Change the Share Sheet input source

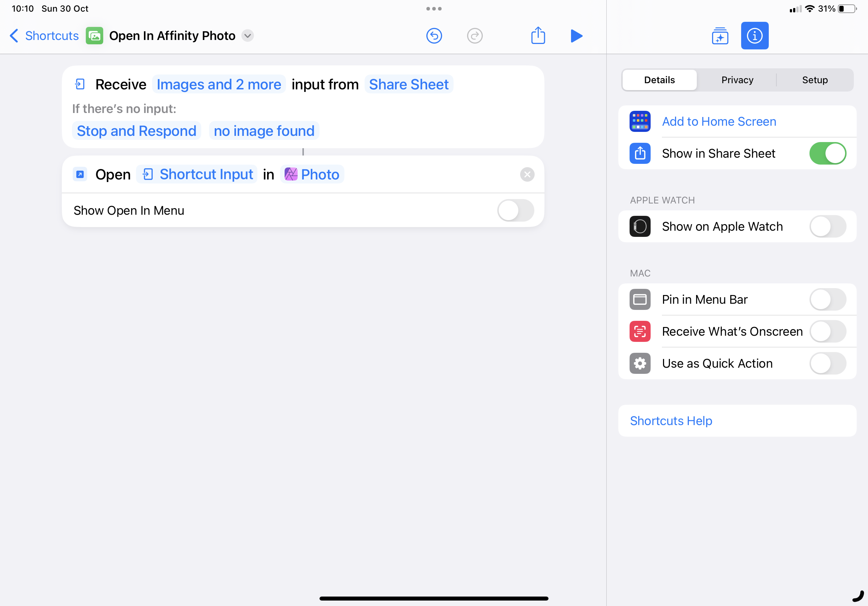[x=409, y=84]
